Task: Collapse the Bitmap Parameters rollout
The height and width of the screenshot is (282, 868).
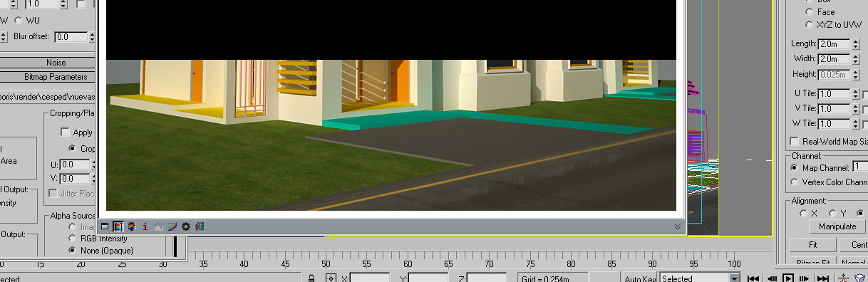Action: tap(55, 77)
